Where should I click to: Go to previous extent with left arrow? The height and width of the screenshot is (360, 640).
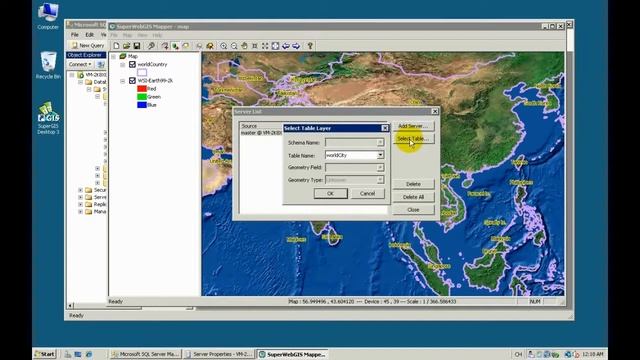[x=286, y=46]
